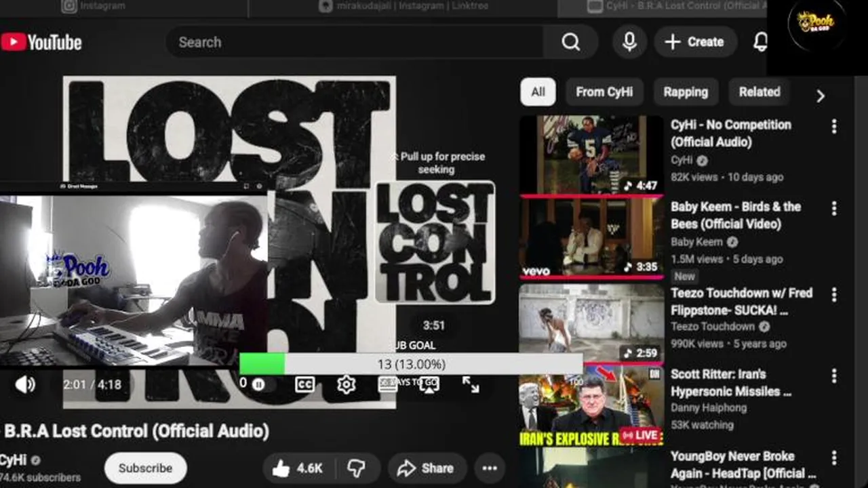
Task: Dislike the video with thumbs down
Action: click(x=356, y=468)
